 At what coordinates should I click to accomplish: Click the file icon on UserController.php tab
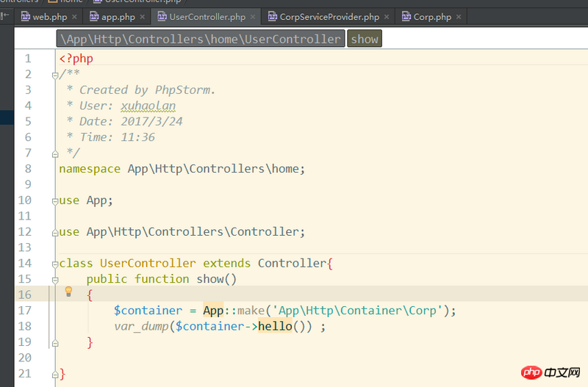point(162,16)
